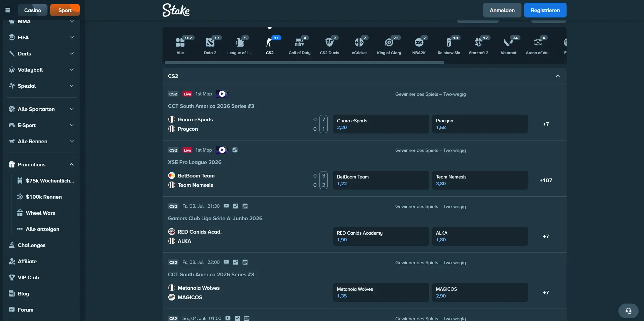Select the Alle e-sport category
Viewport: 644px width, 321px height.
[x=180, y=45]
